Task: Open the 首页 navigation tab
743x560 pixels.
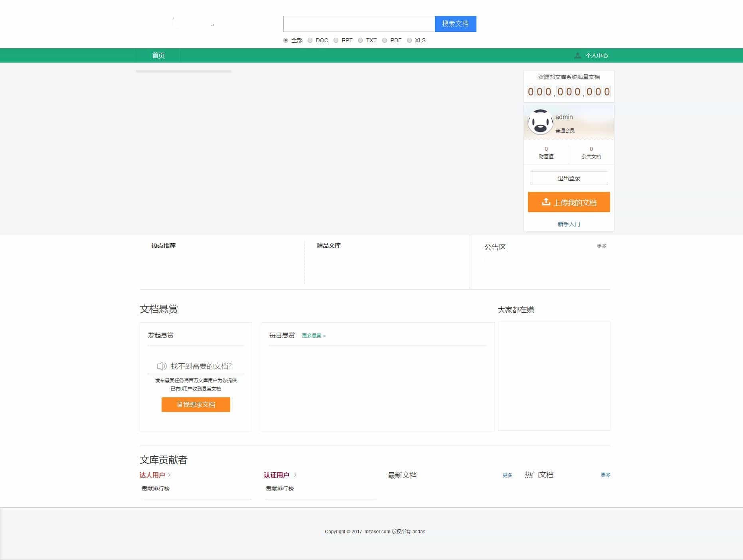Action: (158, 55)
